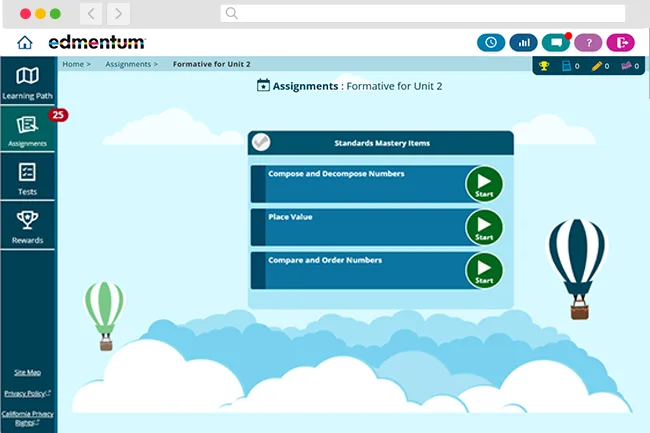Open Tests in the sidebar

tap(27, 177)
